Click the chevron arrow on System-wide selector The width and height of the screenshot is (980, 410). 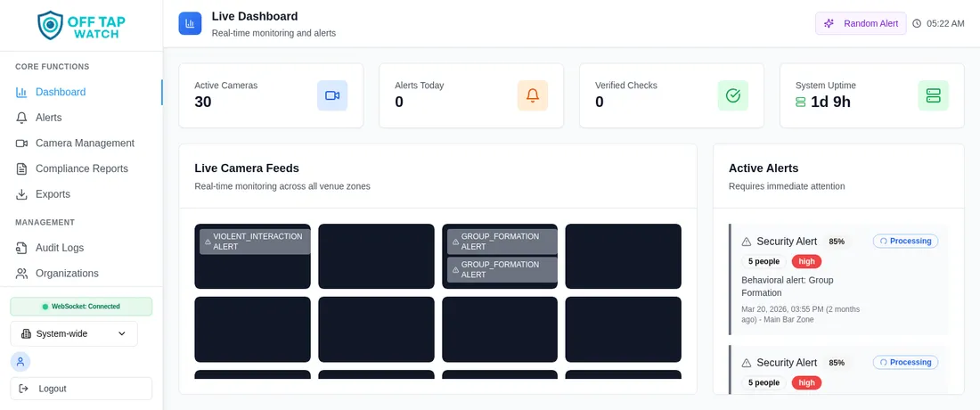[121, 333]
